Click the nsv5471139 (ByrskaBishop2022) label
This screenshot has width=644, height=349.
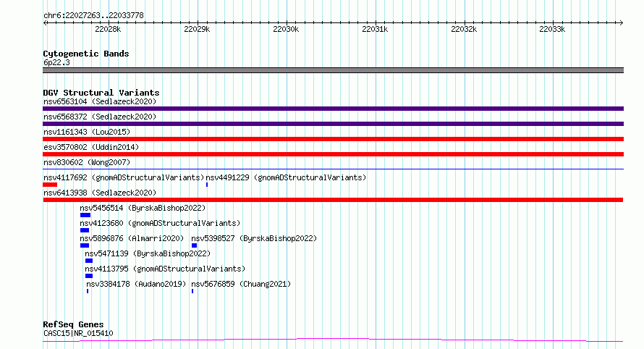point(148,253)
